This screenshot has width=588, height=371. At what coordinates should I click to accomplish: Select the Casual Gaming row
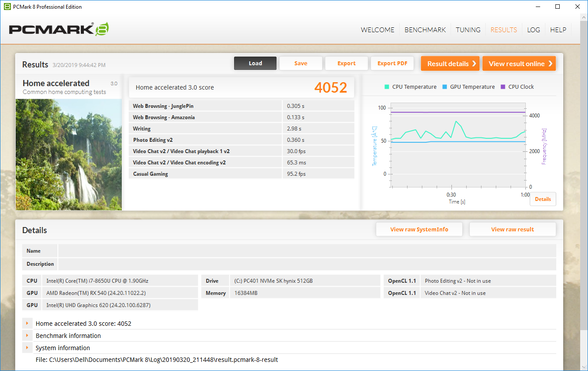pyautogui.click(x=241, y=174)
